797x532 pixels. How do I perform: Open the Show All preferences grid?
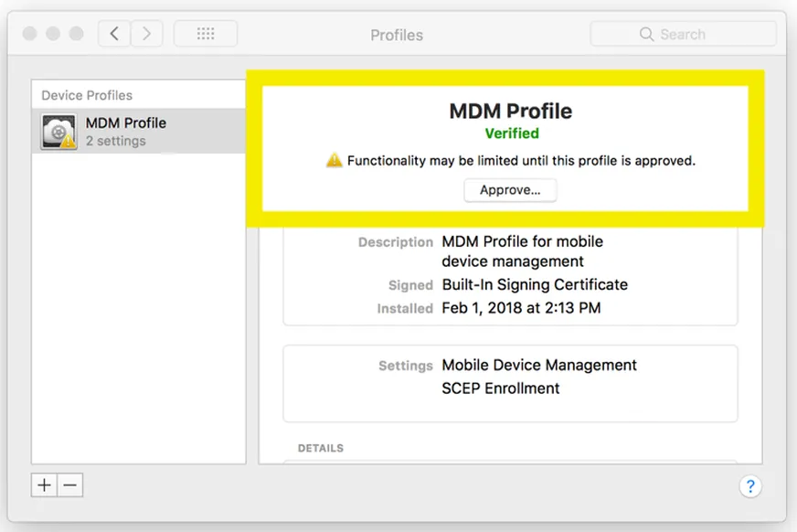point(205,33)
